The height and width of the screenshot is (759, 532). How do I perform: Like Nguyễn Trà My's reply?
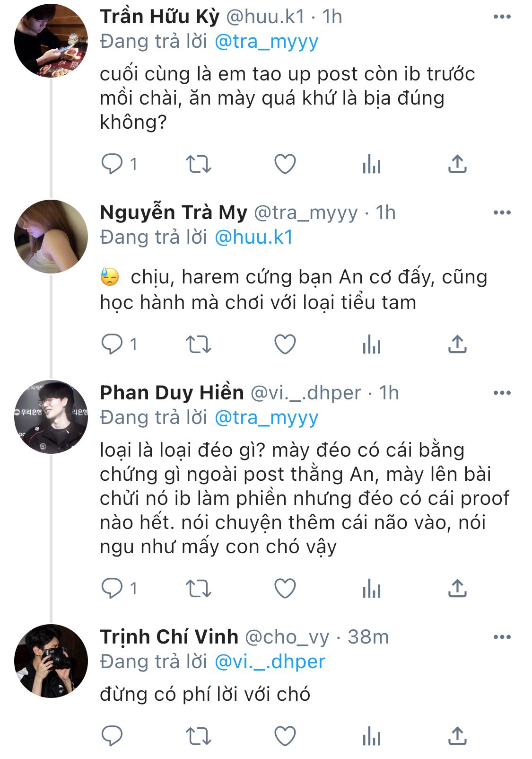[x=285, y=344]
